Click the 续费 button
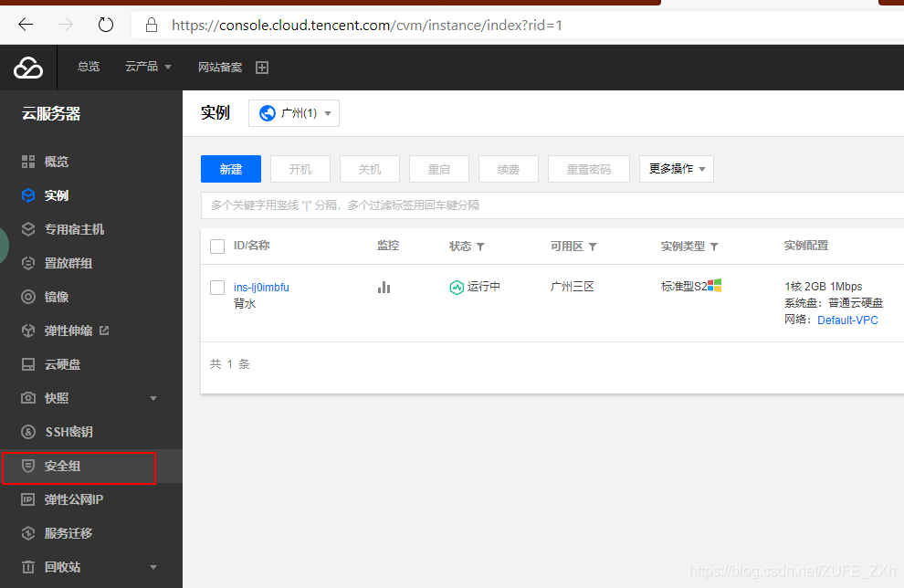Viewport: 904px width, 588px height. [509, 169]
